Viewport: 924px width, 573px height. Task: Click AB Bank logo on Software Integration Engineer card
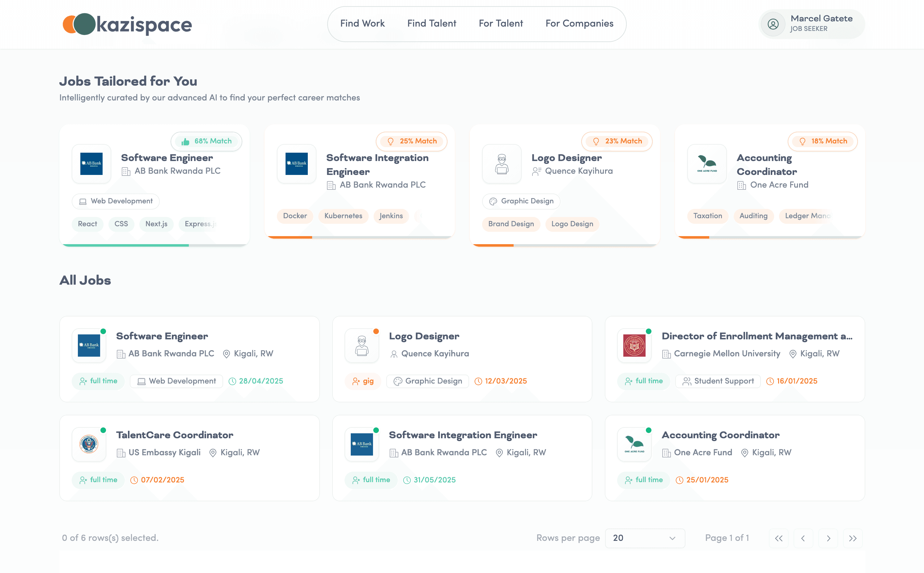point(296,164)
